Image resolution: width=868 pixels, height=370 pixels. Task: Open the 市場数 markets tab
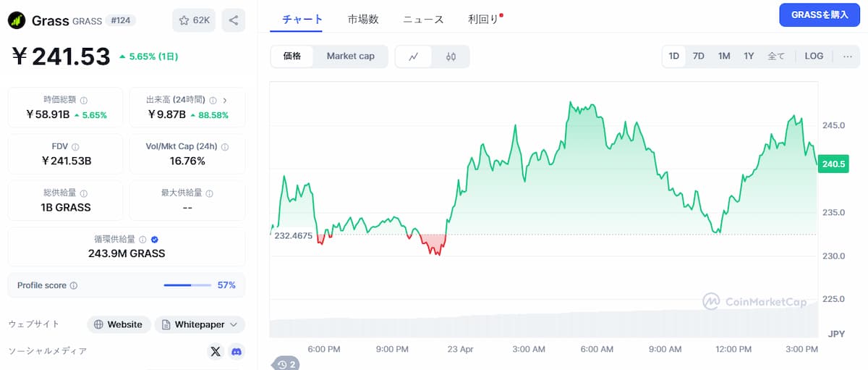(x=363, y=20)
